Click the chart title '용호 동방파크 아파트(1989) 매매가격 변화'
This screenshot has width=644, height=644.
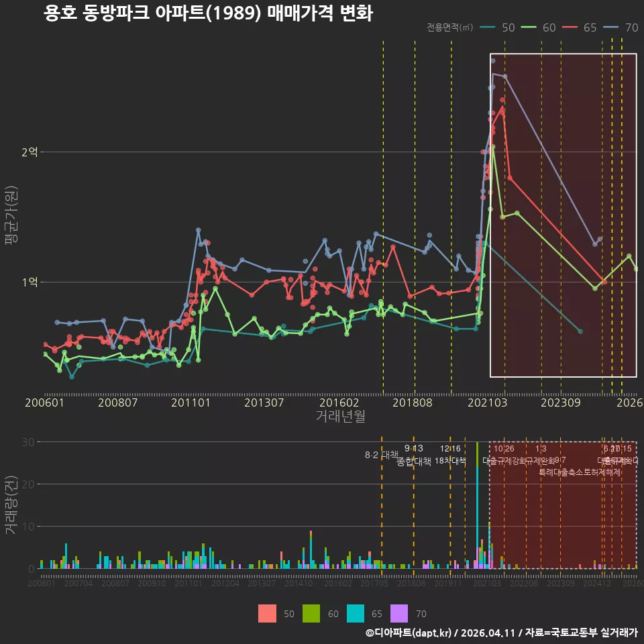(x=208, y=13)
